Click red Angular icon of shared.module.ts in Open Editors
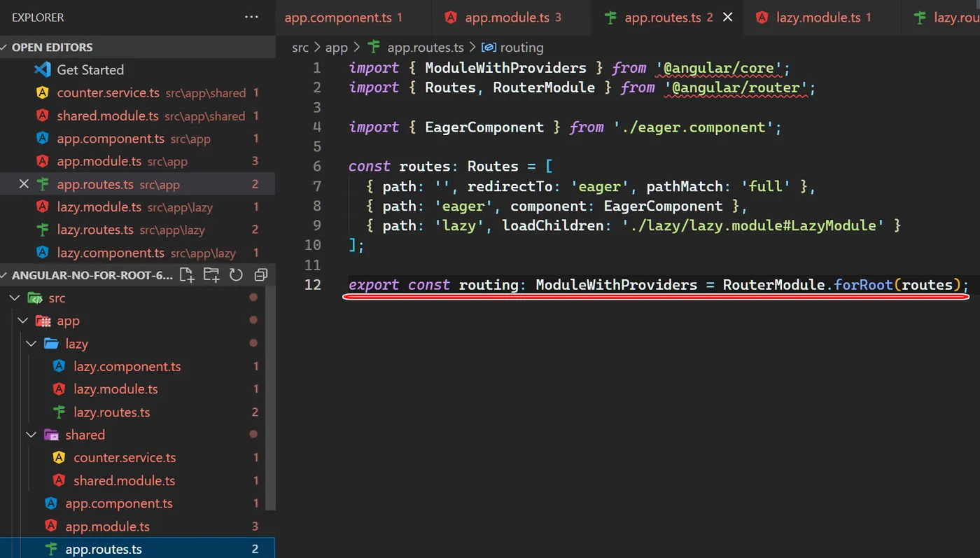The image size is (980, 558). (42, 116)
